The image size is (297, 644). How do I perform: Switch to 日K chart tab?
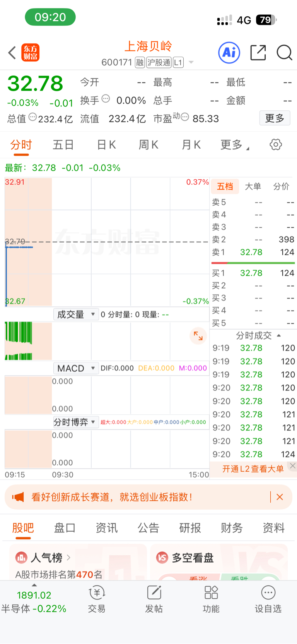(106, 145)
